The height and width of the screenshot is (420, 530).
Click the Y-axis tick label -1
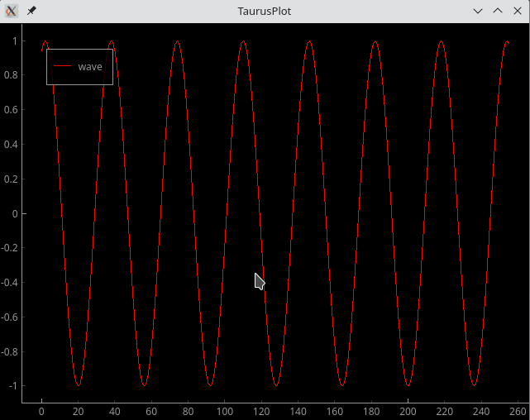click(12, 386)
